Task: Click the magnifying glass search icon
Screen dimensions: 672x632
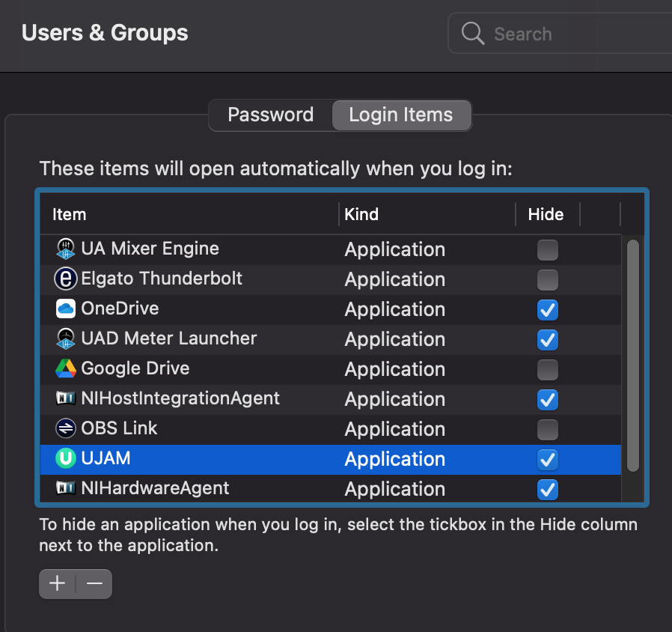Action: pos(473,34)
